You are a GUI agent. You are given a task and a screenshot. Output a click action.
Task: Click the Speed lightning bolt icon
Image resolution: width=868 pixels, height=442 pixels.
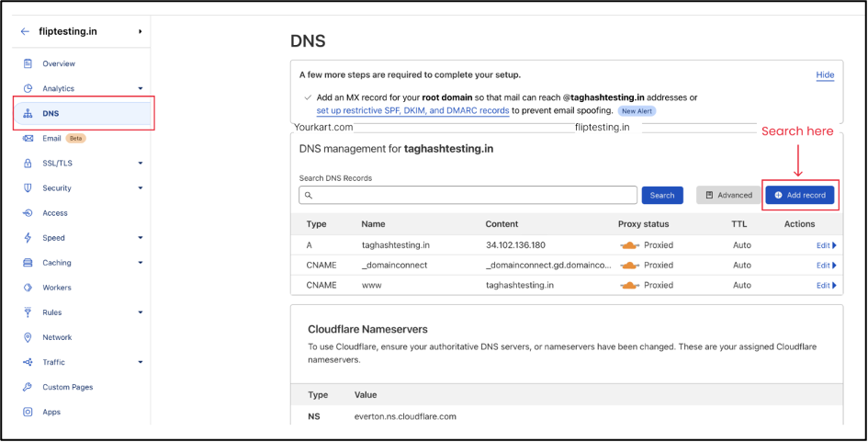pyautogui.click(x=28, y=238)
